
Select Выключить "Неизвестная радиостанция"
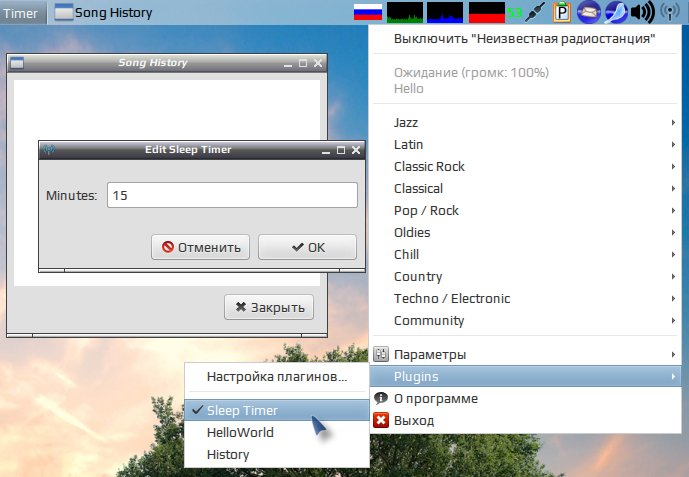(525, 39)
